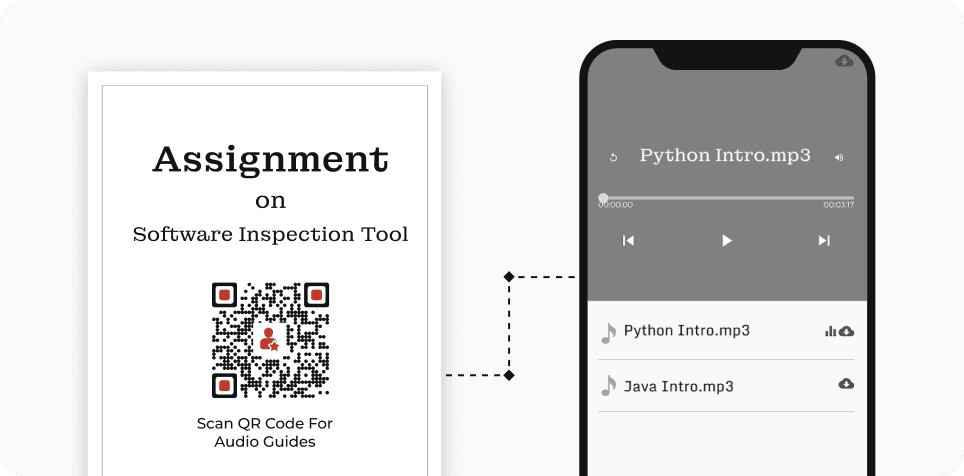Click the Software Inspection Tool text
Screen dimensions: 964x476
pyautogui.click(x=271, y=234)
